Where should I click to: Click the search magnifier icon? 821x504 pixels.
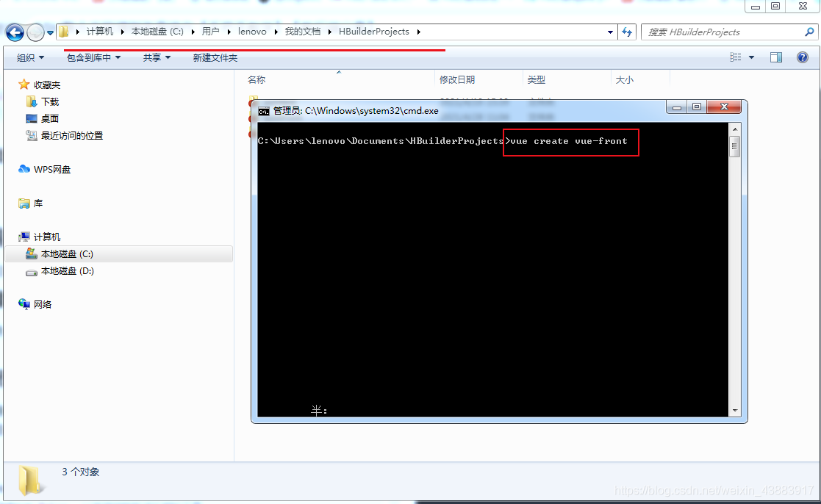[x=809, y=32]
